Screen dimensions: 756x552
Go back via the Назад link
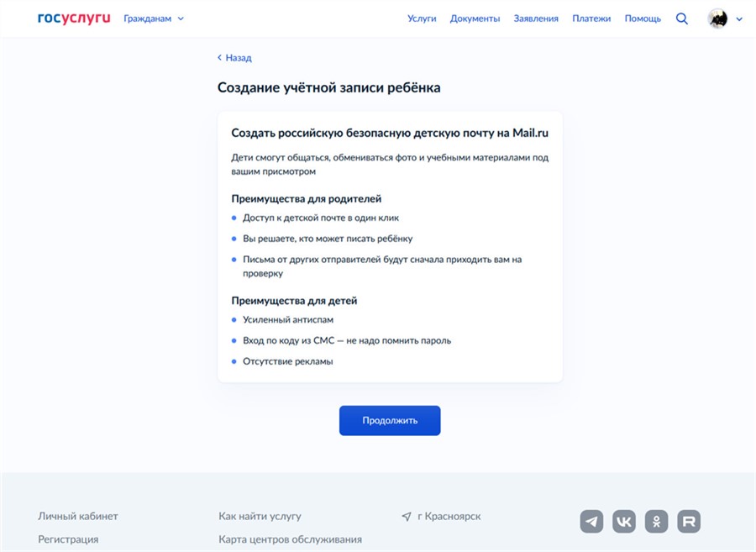tap(234, 58)
